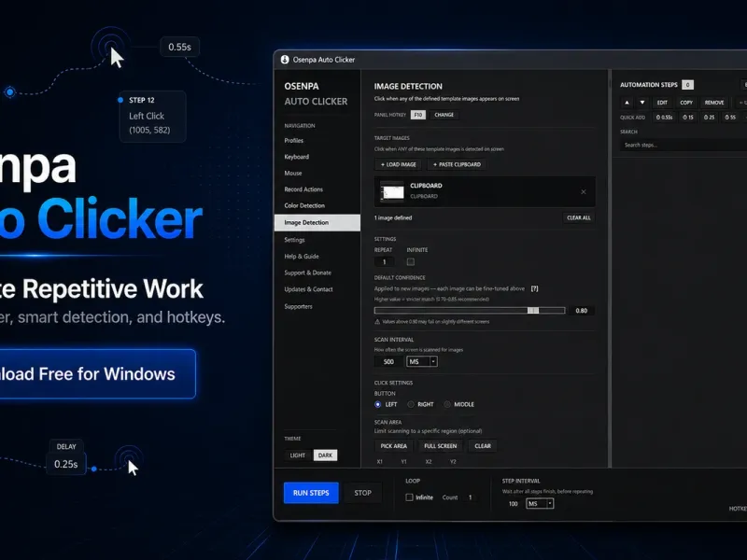This screenshot has height=560, width=747.
Task: Click the Change panel hotkey button
Action: 444,115
